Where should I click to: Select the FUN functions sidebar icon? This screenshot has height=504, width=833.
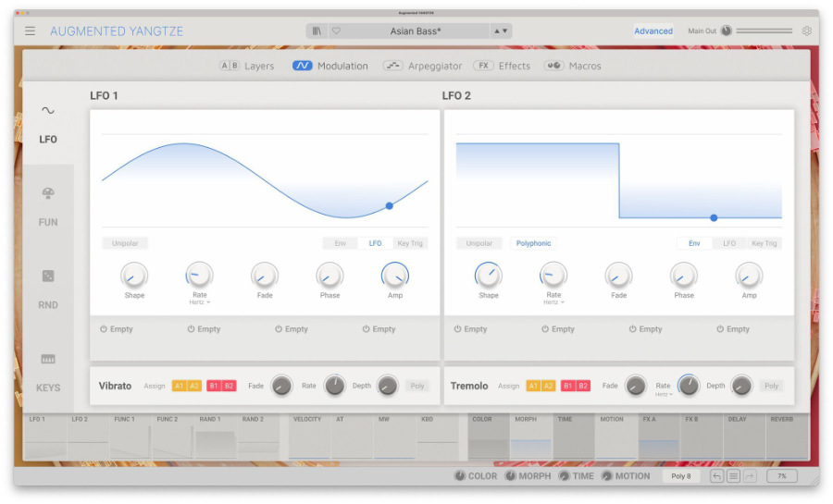tap(48, 193)
